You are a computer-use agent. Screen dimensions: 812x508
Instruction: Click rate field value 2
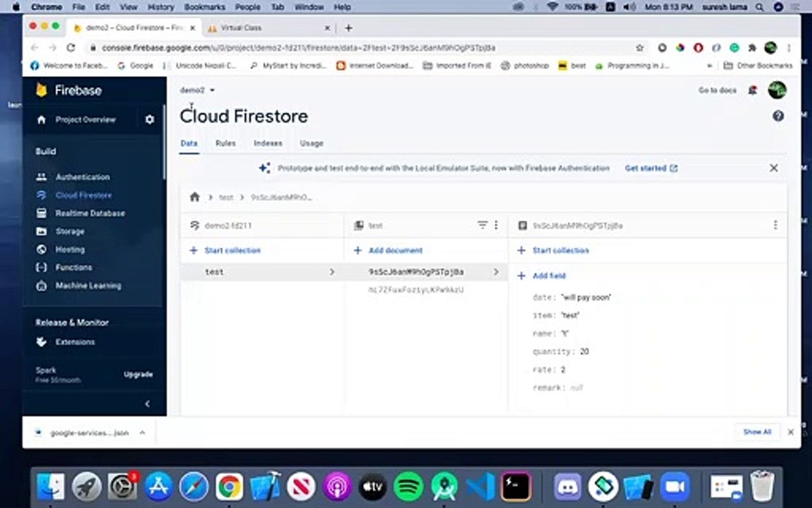563,370
